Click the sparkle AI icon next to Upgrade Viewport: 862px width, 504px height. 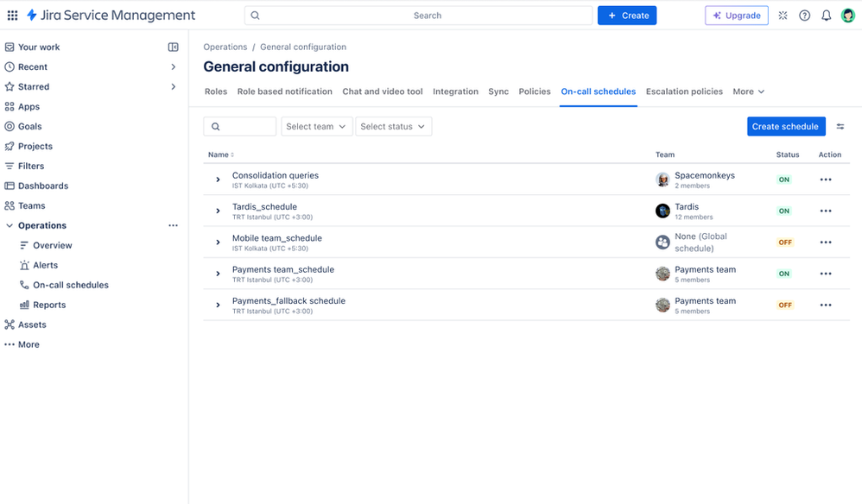pos(783,16)
